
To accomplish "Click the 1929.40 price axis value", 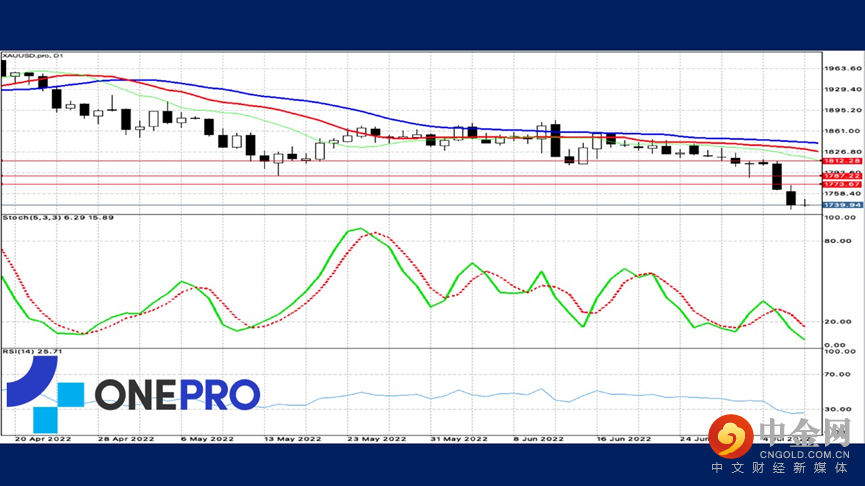I will 842,89.
